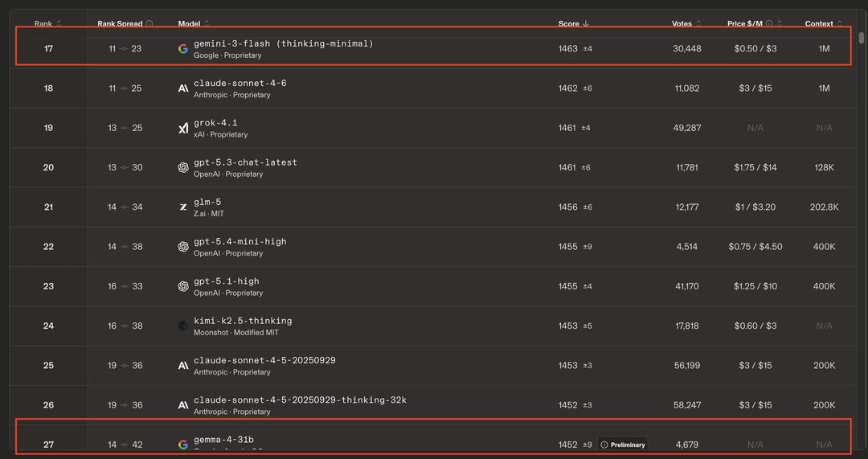Click the context value 202.8K

[x=825, y=207]
